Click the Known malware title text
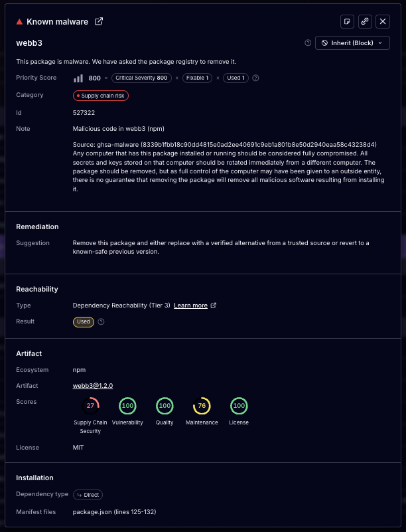The image size is (406, 532). coord(57,22)
